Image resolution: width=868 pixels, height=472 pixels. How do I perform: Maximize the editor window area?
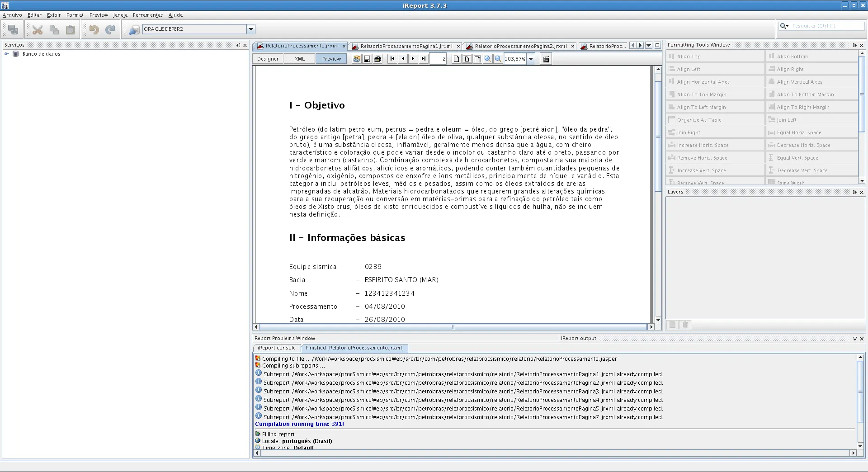pyautogui.click(x=657, y=45)
